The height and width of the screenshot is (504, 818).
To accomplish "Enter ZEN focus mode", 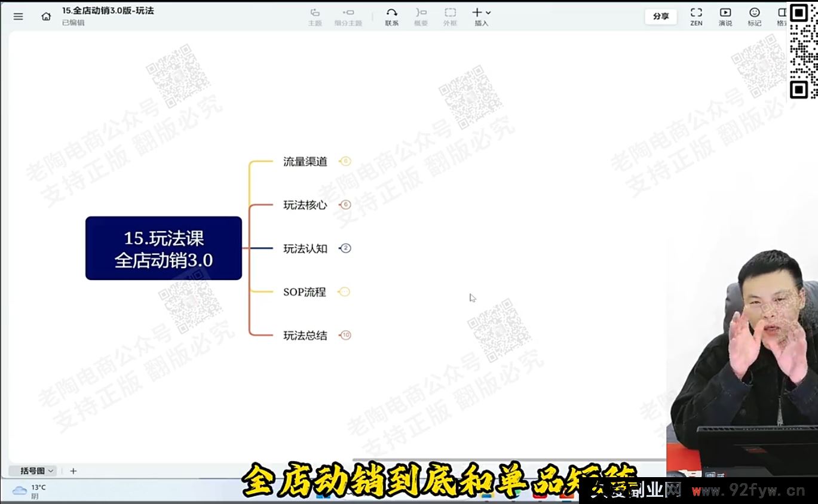I will click(x=696, y=16).
